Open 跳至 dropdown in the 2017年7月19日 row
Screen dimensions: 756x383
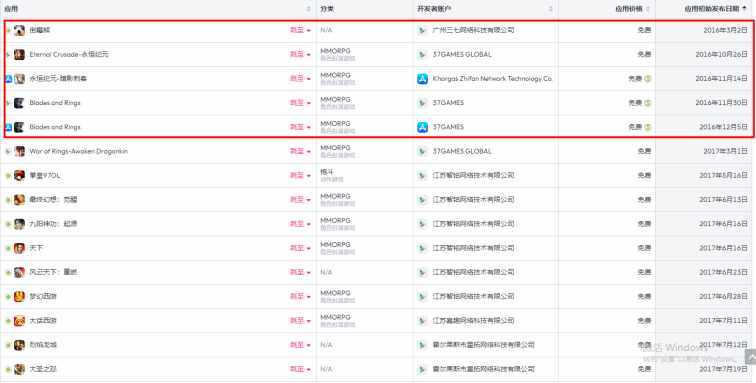tap(300, 369)
